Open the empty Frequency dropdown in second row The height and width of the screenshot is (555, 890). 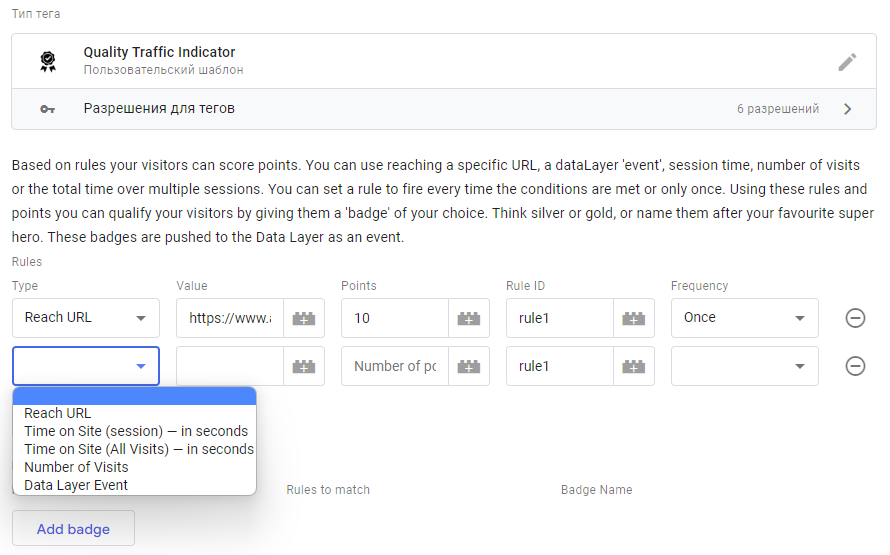[744, 366]
